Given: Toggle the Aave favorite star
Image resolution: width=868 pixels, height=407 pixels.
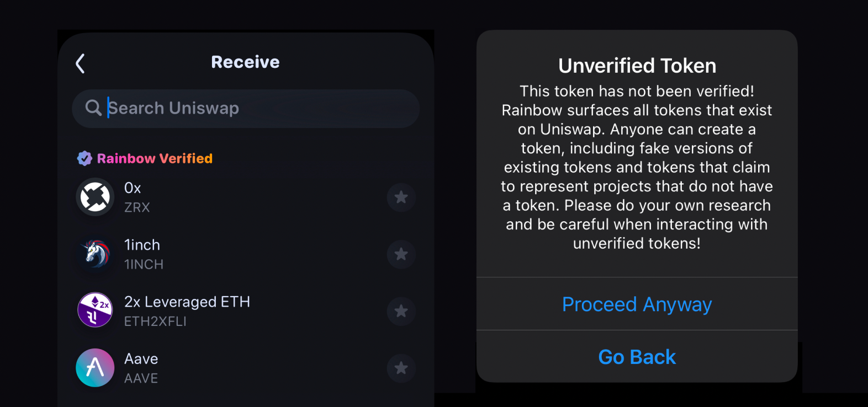Looking at the screenshot, I should tap(401, 368).
